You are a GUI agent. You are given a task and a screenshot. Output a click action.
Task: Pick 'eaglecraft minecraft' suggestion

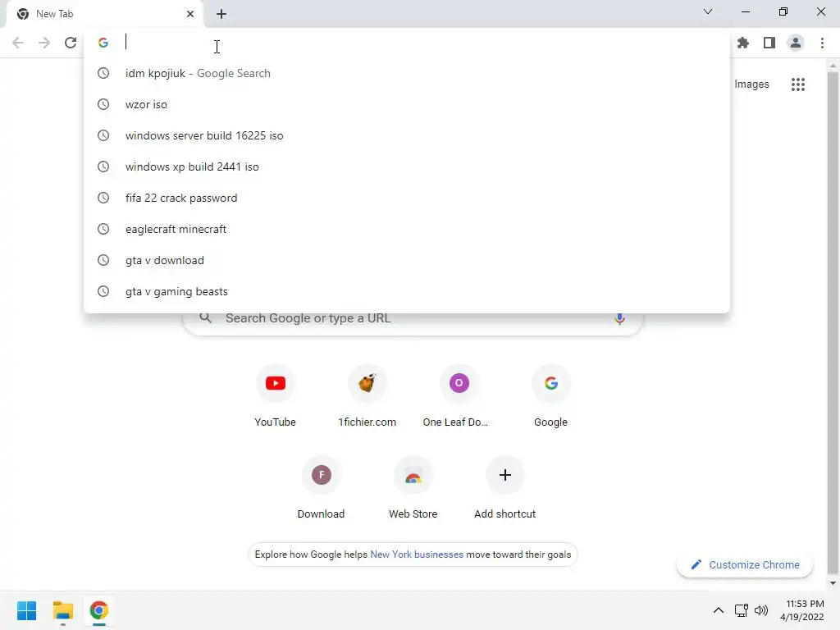[407, 229]
